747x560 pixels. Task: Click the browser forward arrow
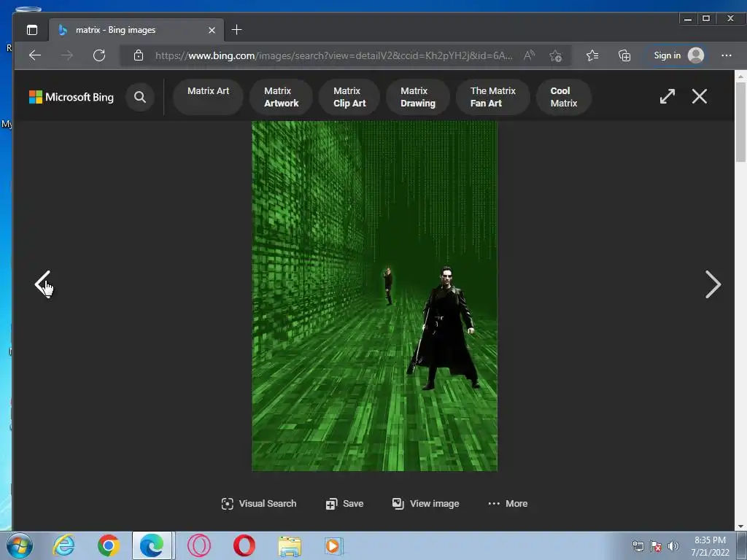click(x=67, y=55)
